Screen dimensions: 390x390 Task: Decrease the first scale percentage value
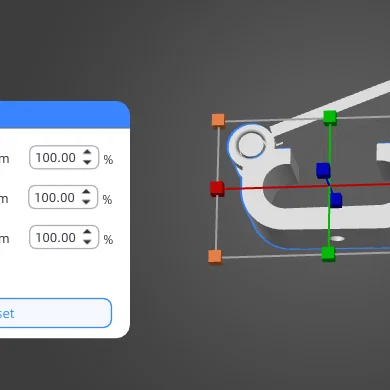coord(87,162)
